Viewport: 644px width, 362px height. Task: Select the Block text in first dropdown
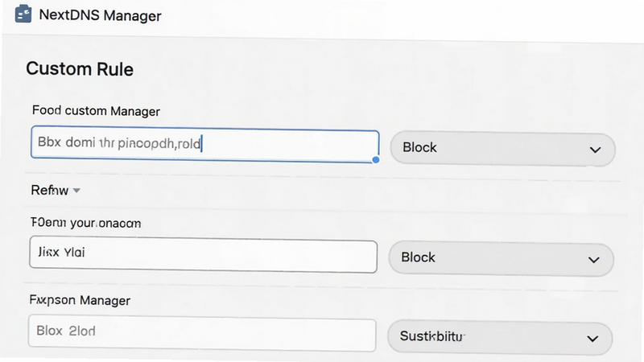419,147
